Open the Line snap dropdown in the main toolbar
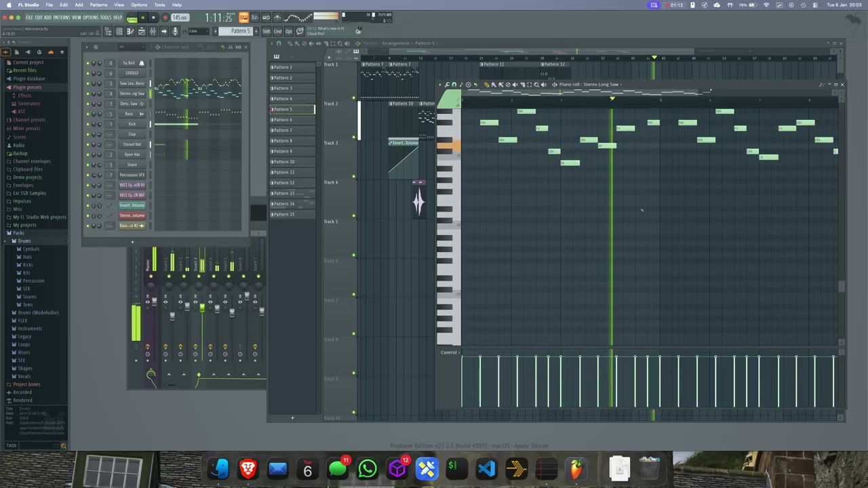The image size is (868, 488). click(198, 31)
